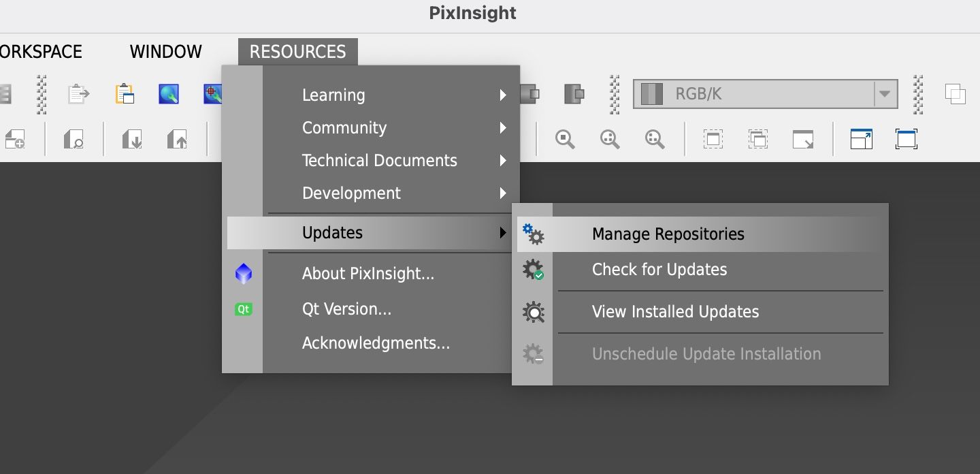The width and height of the screenshot is (980, 474).
Task: Click the blue globe wrench toolbar icon
Action: (169, 94)
